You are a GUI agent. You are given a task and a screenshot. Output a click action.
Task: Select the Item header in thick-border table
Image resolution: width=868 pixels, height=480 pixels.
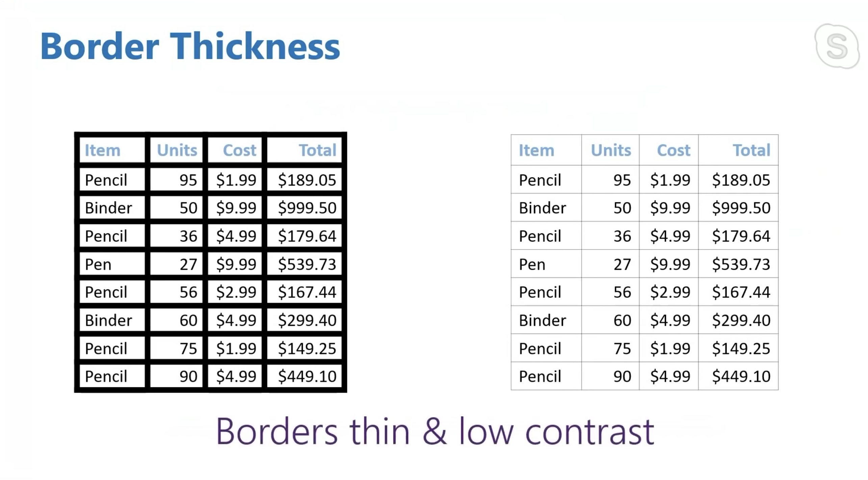pyautogui.click(x=112, y=150)
